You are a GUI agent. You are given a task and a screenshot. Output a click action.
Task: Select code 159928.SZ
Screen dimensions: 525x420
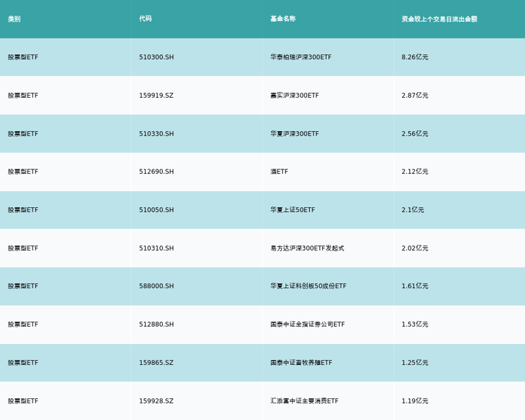[x=156, y=401]
